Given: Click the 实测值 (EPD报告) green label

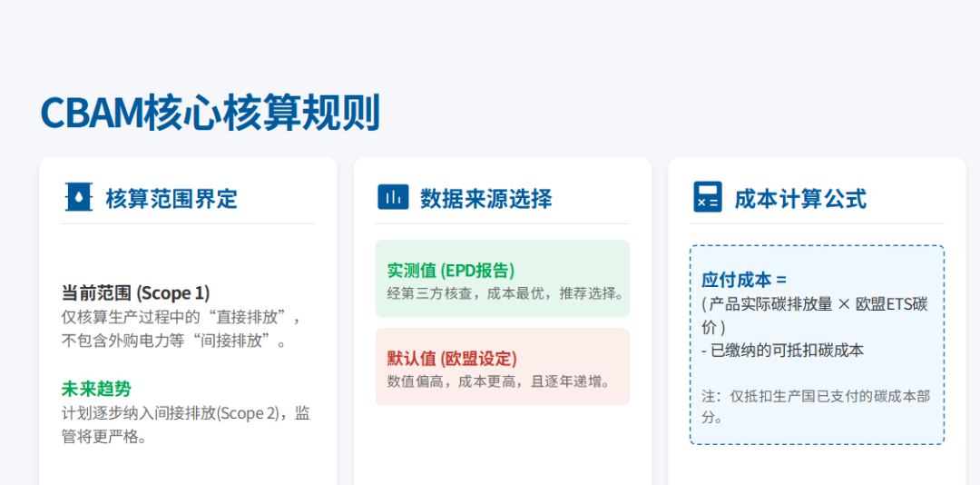Looking at the screenshot, I should 451,270.
